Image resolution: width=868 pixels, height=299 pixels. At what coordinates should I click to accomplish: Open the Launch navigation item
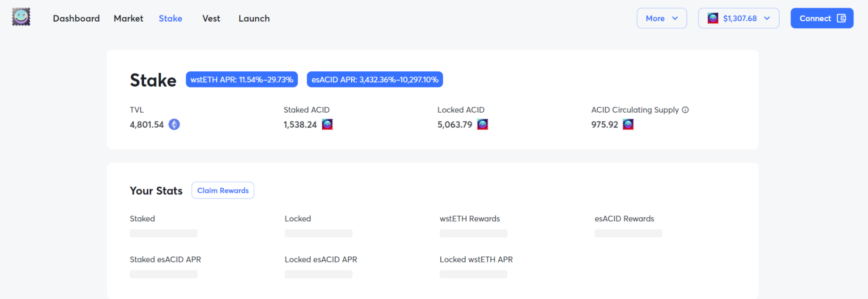click(x=254, y=18)
